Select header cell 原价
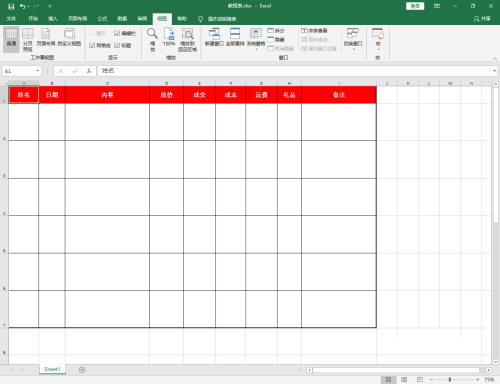Viewport: 500px width, 384px height. 166,95
